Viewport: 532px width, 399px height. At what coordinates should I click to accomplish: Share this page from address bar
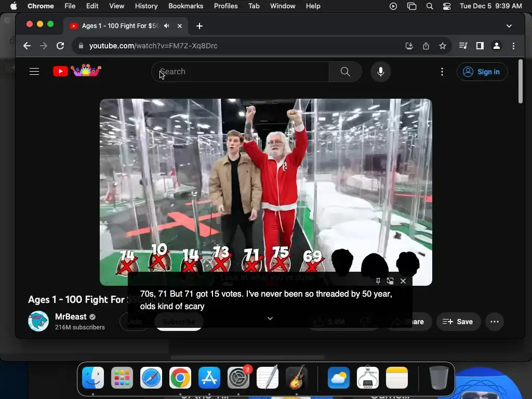click(426, 46)
